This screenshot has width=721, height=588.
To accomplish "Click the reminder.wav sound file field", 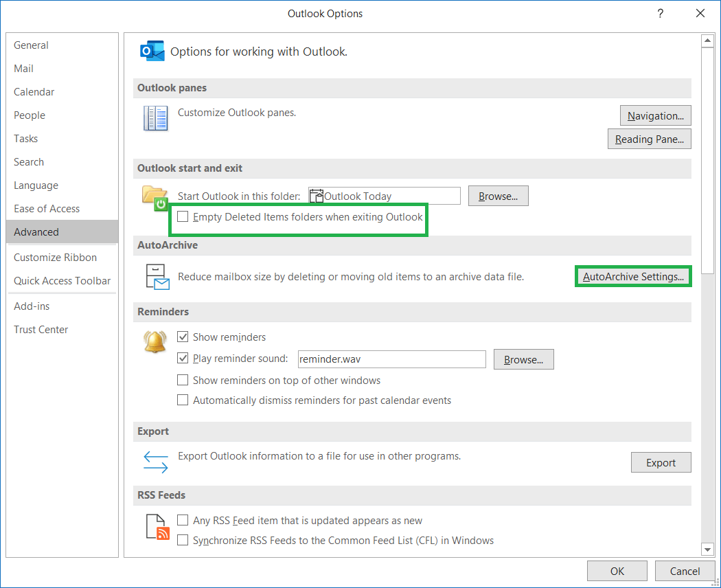I will coord(392,359).
